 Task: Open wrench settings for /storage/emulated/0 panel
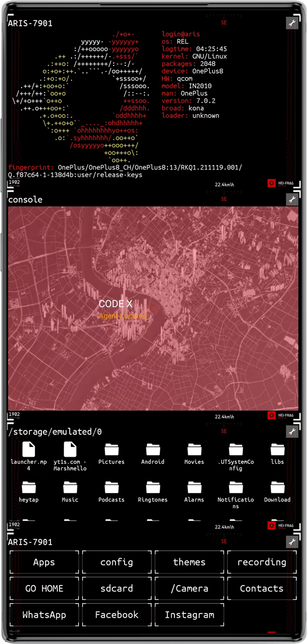292,432
